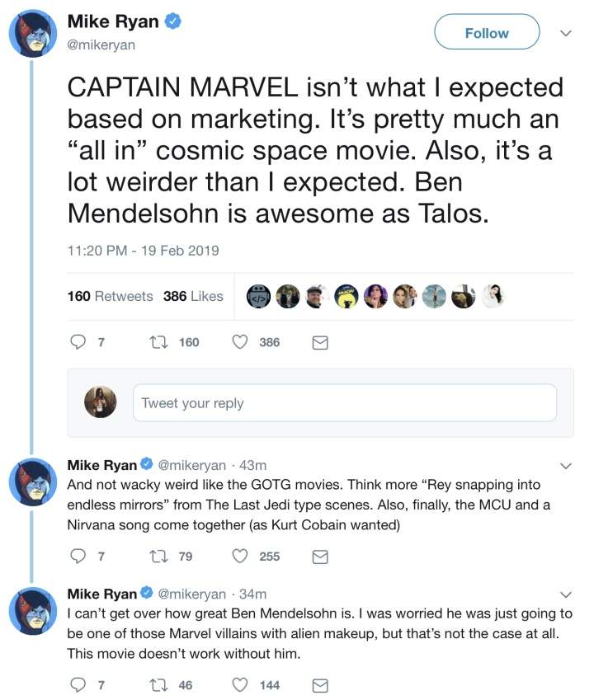Open the 160 Retweets list
Screen dimensions: 594x700
110,296
